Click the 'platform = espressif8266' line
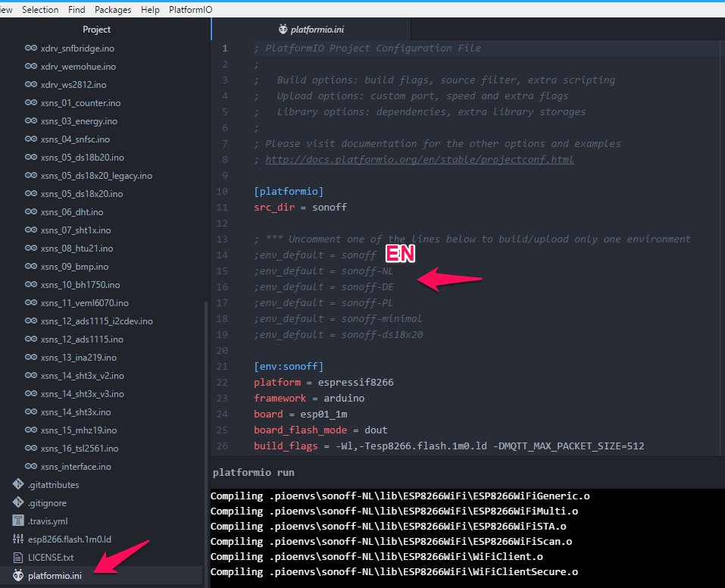The image size is (725, 588). coord(323,382)
